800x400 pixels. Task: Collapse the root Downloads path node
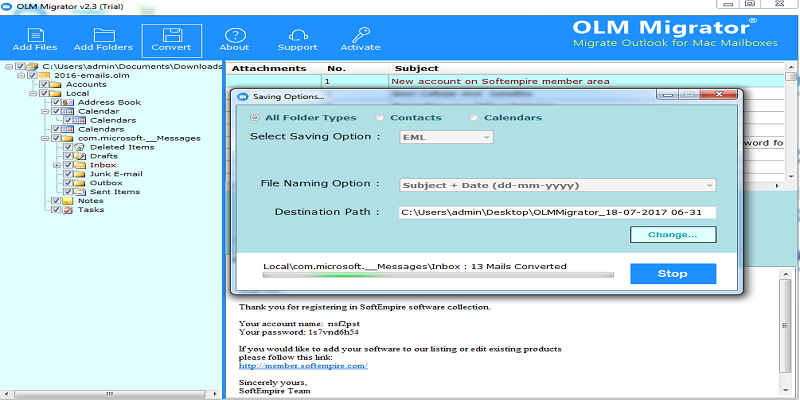coord(9,66)
